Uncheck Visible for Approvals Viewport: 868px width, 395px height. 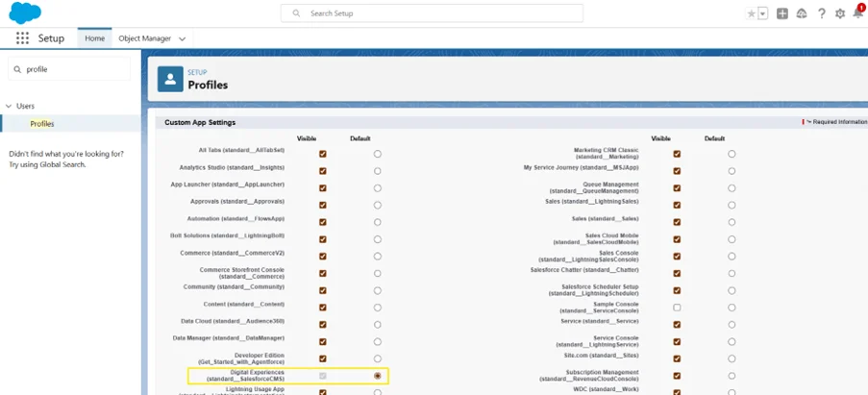323,206
